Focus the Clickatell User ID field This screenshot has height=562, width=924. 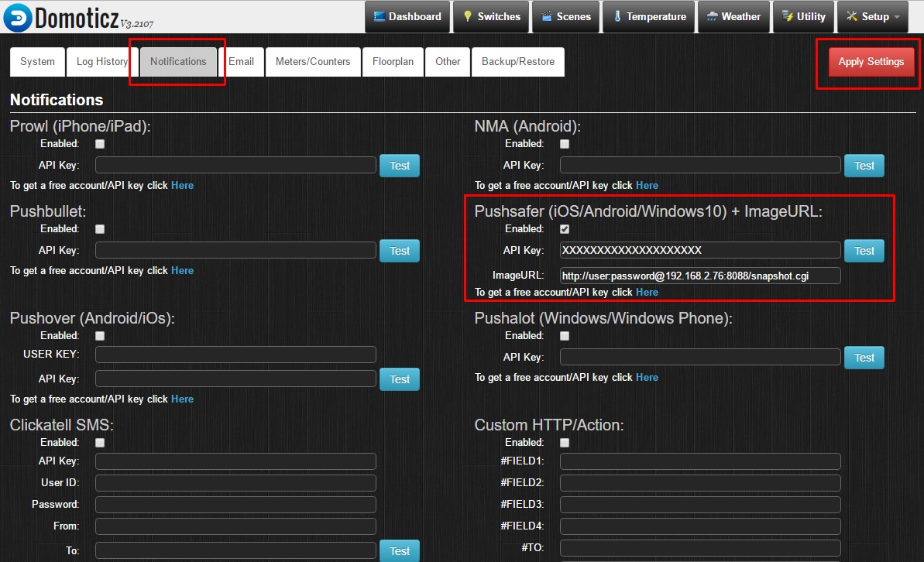tap(235, 483)
